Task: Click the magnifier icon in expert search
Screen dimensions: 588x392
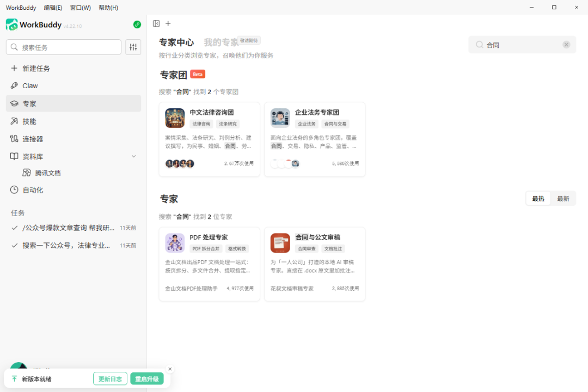Action: (x=479, y=45)
